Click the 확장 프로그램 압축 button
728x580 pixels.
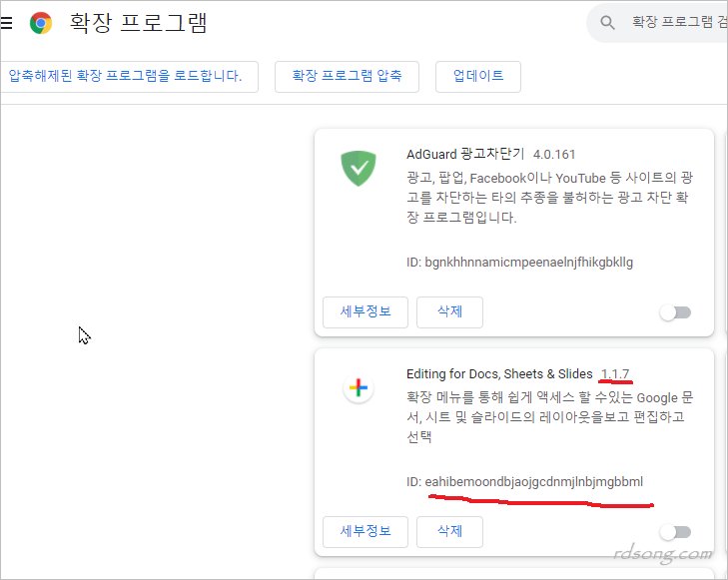coord(347,76)
